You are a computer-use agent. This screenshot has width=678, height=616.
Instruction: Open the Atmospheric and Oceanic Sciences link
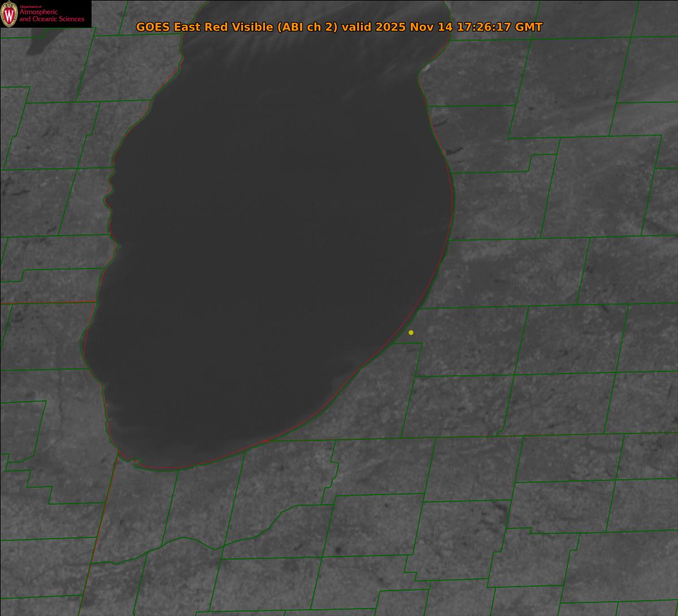pos(51,16)
